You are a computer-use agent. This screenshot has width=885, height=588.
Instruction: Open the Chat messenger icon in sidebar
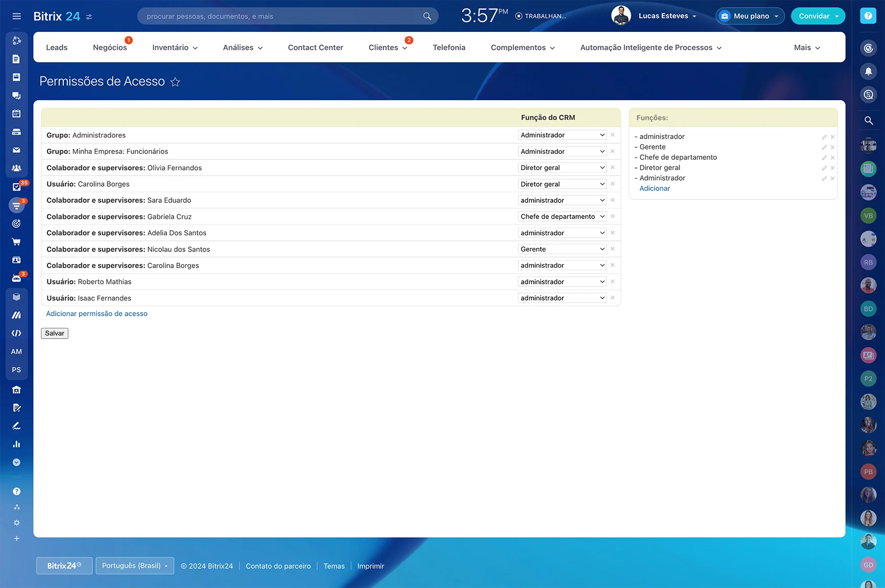click(17, 95)
